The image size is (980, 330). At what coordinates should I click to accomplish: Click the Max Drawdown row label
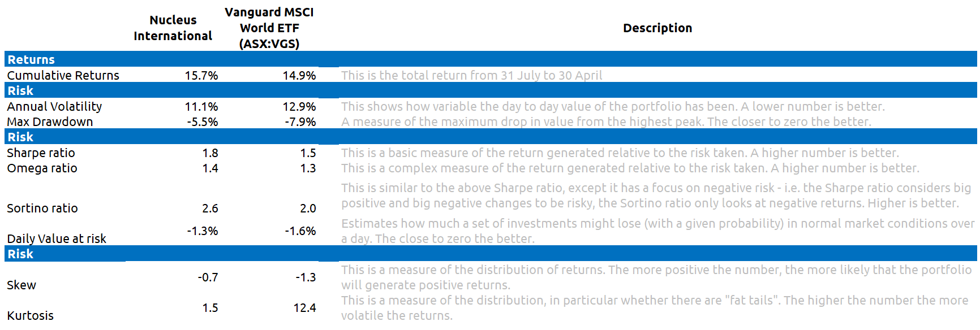[50, 121]
